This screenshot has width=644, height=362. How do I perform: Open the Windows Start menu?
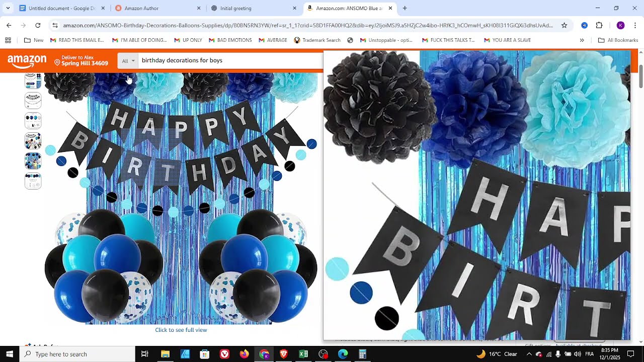pyautogui.click(x=10, y=354)
